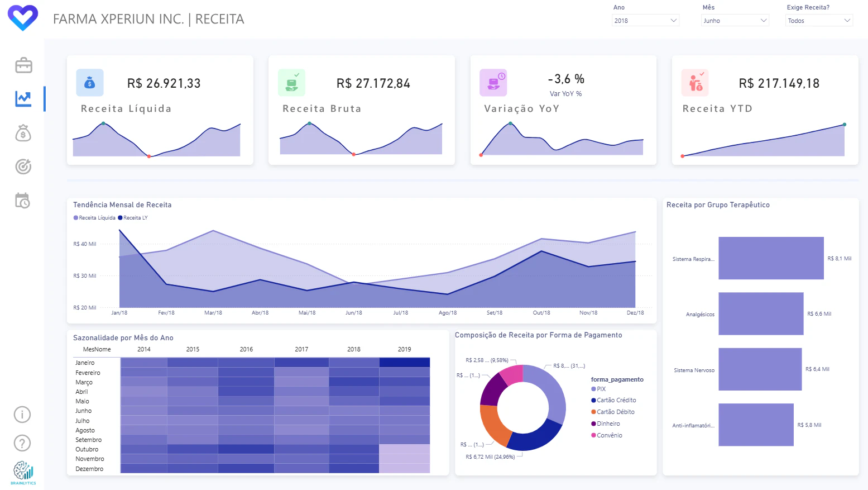The image size is (868, 490).
Task: Select PIX in payment legend
Action: [598, 389]
